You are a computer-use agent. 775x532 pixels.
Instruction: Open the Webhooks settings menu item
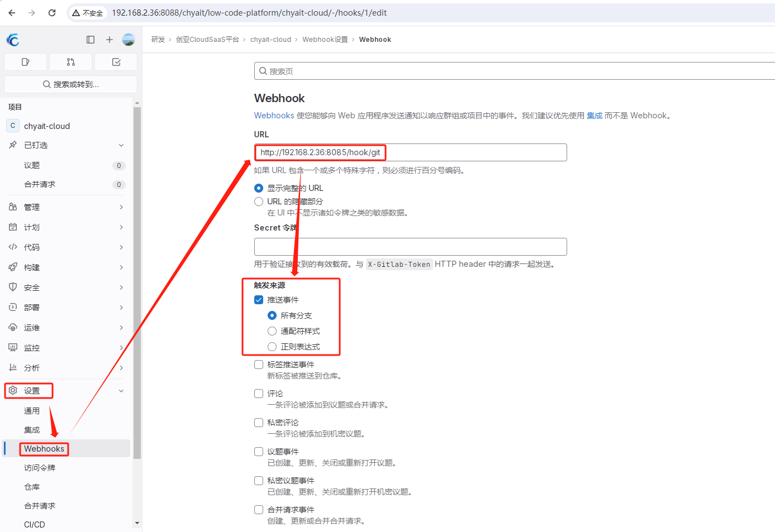point(44,449)
